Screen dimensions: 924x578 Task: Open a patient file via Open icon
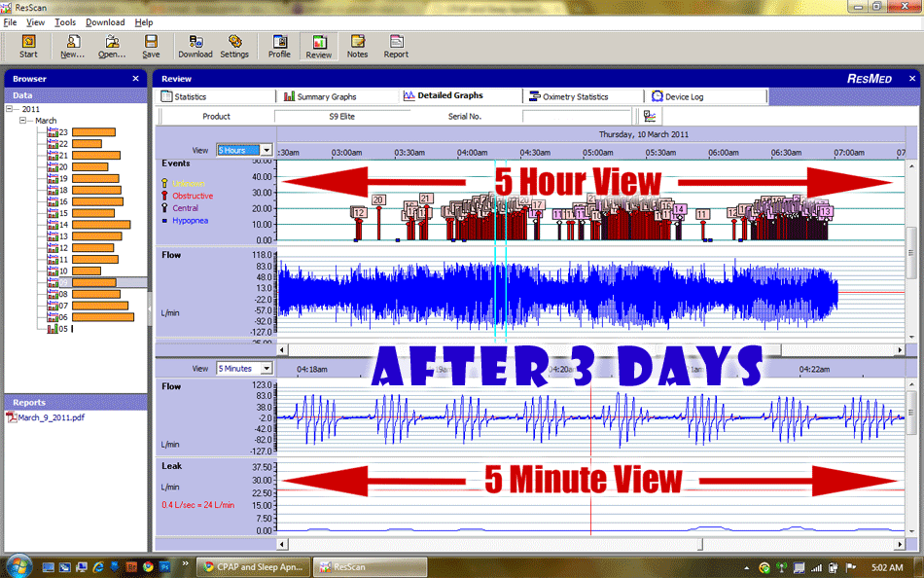[x=112, y=46]
